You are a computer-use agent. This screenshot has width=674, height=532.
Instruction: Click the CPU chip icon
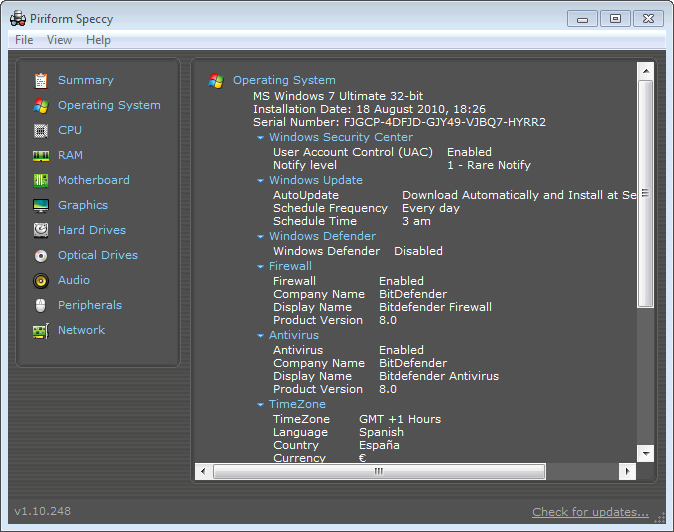point(41,131)
